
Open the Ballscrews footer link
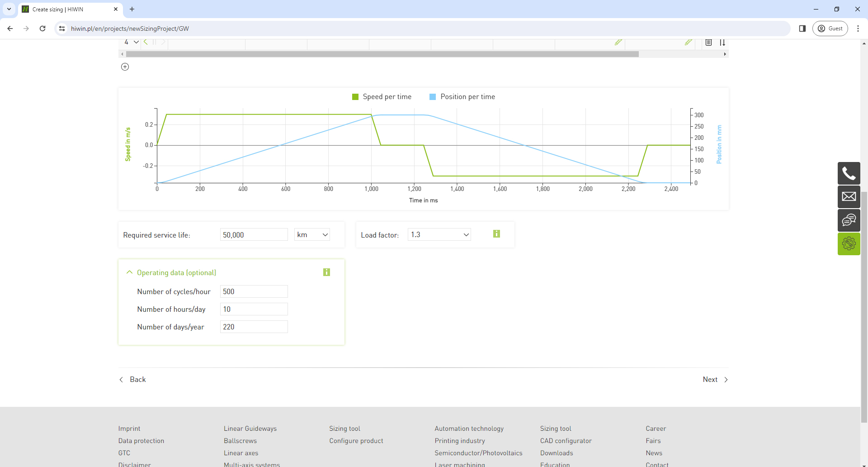tap(240, 441)
